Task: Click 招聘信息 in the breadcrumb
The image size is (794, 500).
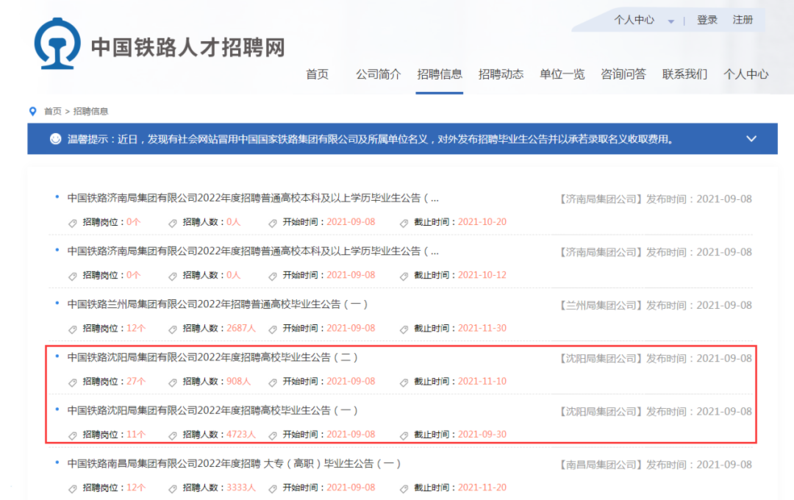Action: click(x=91, y=111)
